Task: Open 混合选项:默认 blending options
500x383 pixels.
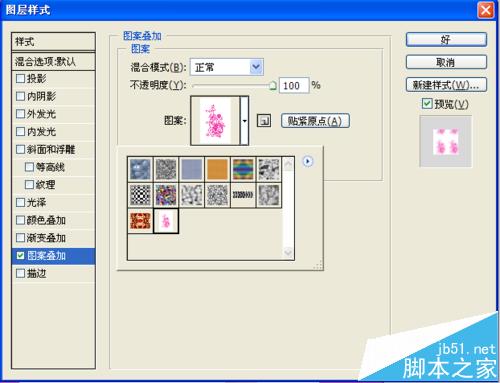Action: coord(53,61)
